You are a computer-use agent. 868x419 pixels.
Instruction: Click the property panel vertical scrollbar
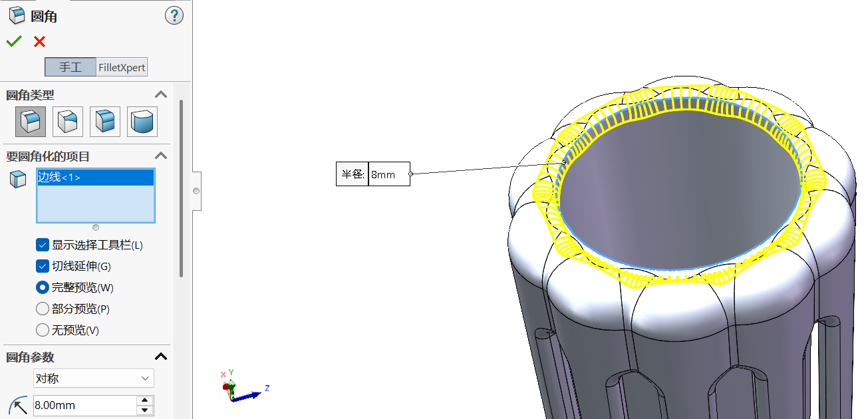(x=181, y=188)
